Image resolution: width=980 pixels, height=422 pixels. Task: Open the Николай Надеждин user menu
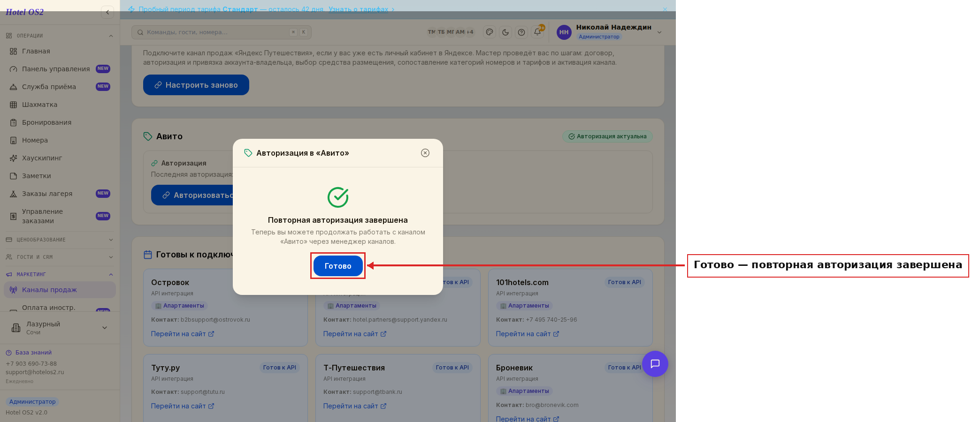[x=610, y=32]
